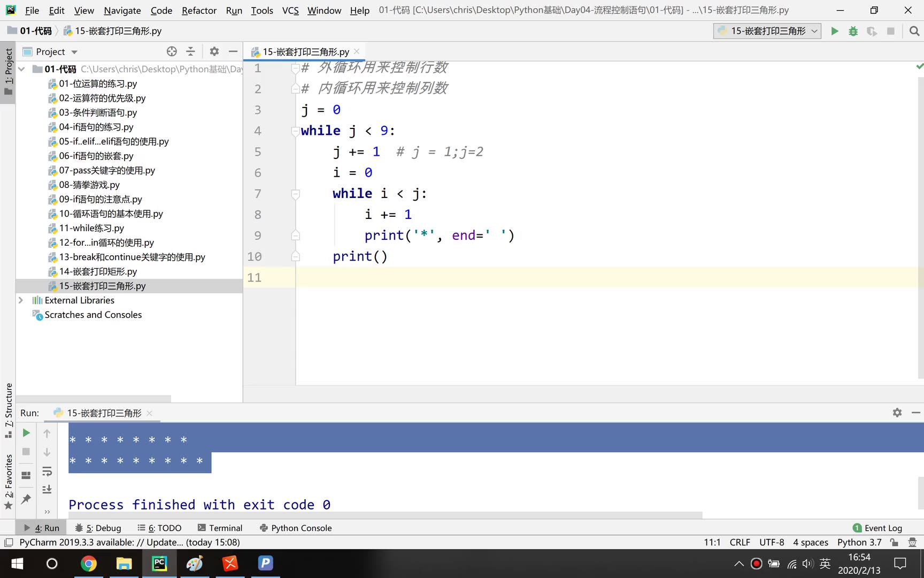924x578 pixels.
Task: Rerun program in Run panel
Action: 26,432
